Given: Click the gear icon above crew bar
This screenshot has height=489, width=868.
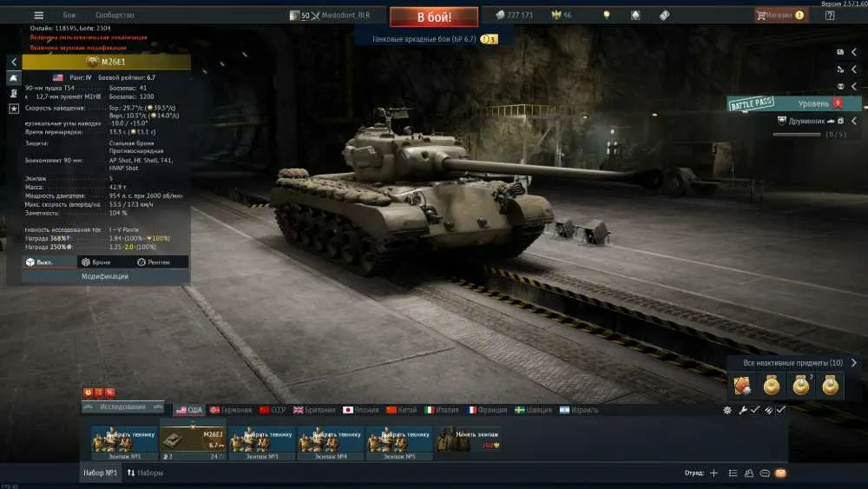Looking at the screenshot, I should [727, 410].
